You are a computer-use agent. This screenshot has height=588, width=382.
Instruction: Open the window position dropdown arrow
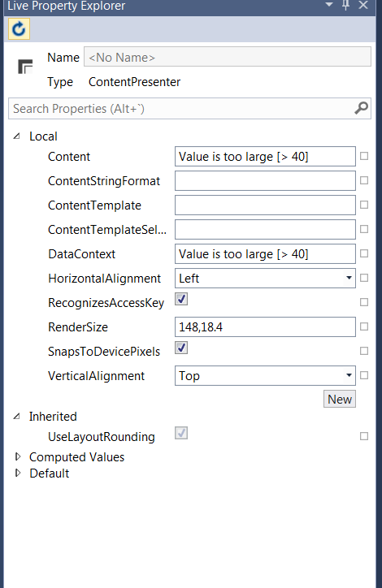(329, 5)
